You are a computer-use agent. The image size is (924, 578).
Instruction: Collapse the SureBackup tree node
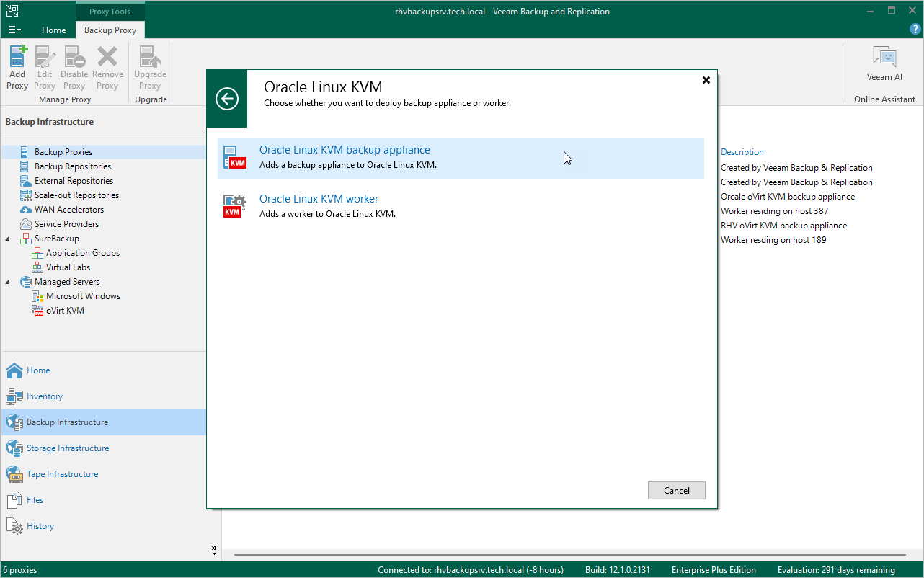coord(9,239)
